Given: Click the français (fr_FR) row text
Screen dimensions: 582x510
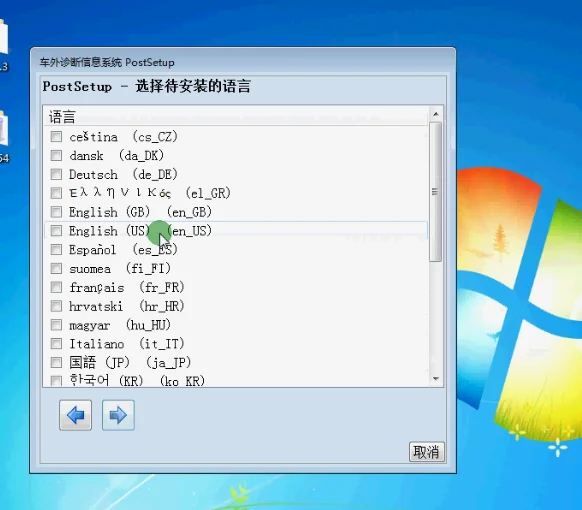Looking at the screenshot, I should pos(127,287).
